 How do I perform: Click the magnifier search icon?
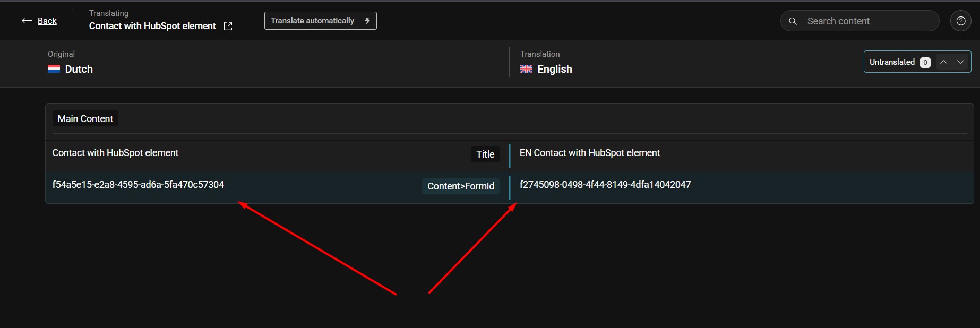(793, 21)
